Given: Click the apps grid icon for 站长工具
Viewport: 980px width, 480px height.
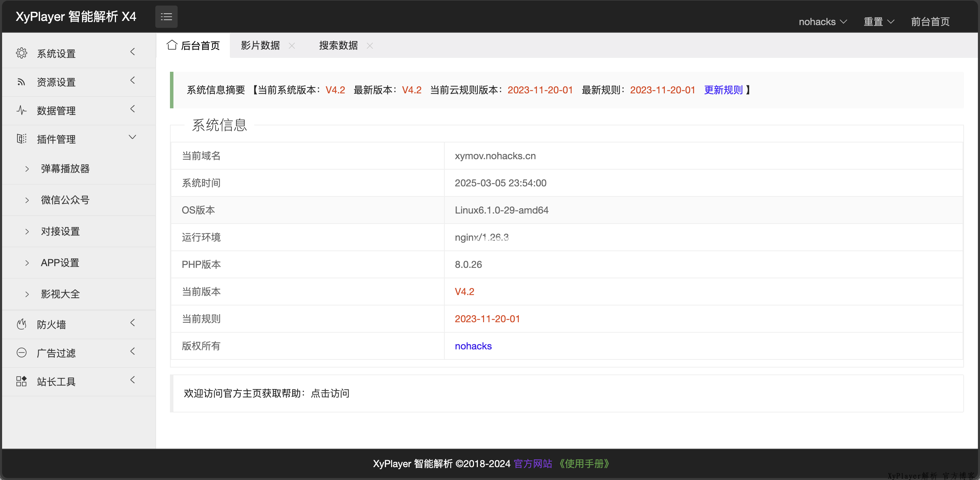Looking at the screenshot, I should click(21, 381).
